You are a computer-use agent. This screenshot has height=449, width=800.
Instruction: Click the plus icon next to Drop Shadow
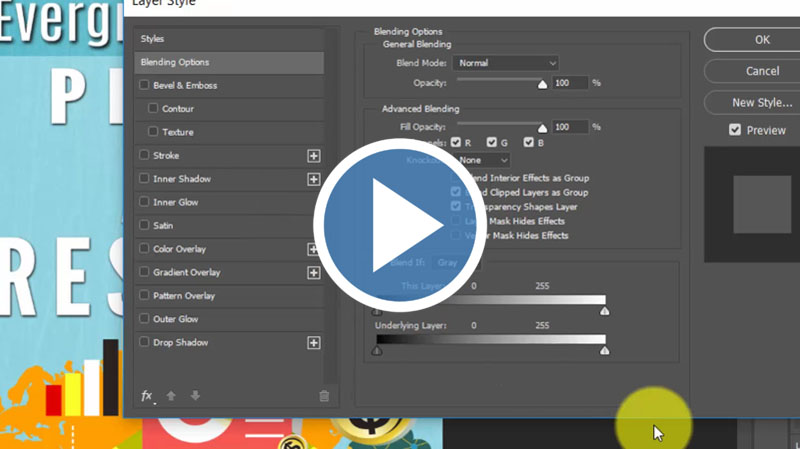point(313,343)
